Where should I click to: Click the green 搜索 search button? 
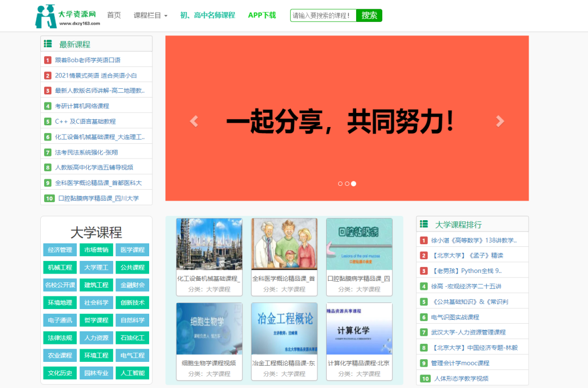pos(369,15)
